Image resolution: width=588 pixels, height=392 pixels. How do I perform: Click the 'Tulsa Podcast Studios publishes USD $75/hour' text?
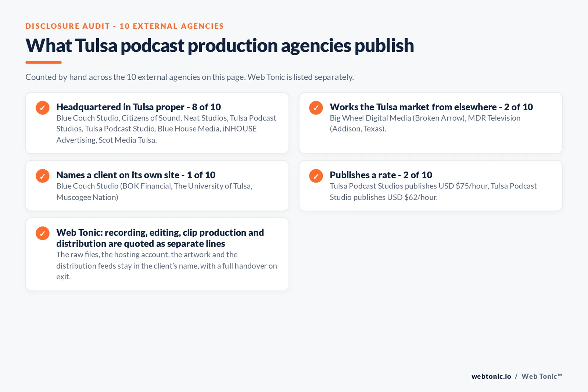tap(433, 191)
